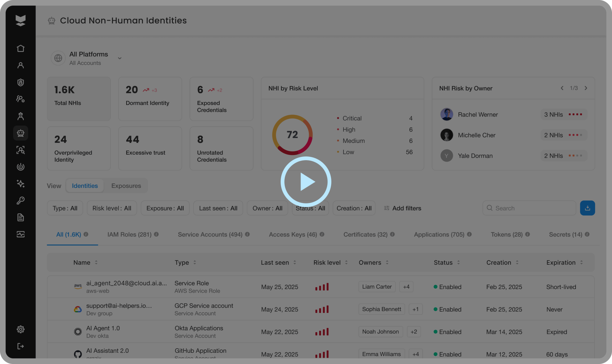Open the Risk level filter dropdown
This screenshot has width=612, height=364.
point(112,208)
